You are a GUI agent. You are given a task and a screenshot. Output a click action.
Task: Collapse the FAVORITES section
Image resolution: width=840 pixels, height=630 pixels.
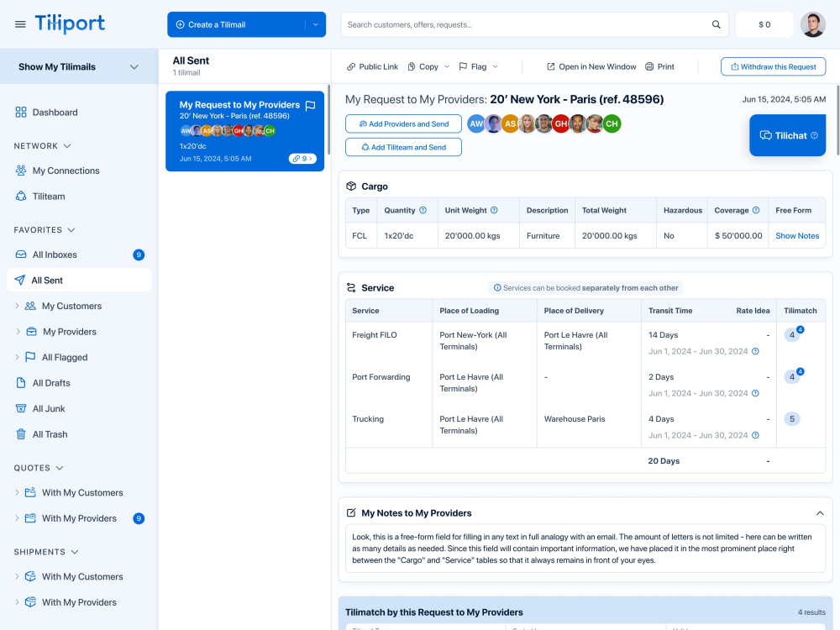point(71,230)
